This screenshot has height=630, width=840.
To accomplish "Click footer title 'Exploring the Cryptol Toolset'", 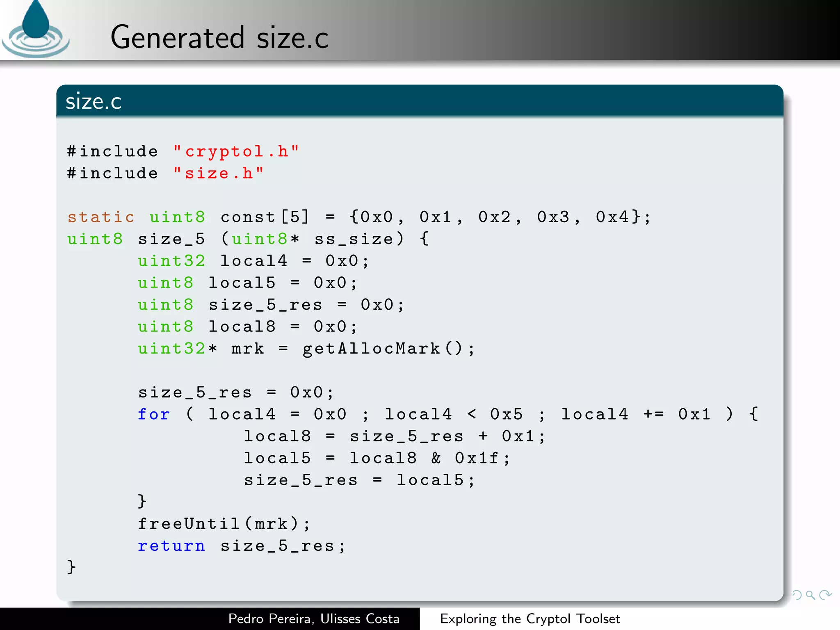I will pyautogui.click(x=530, y=619).
